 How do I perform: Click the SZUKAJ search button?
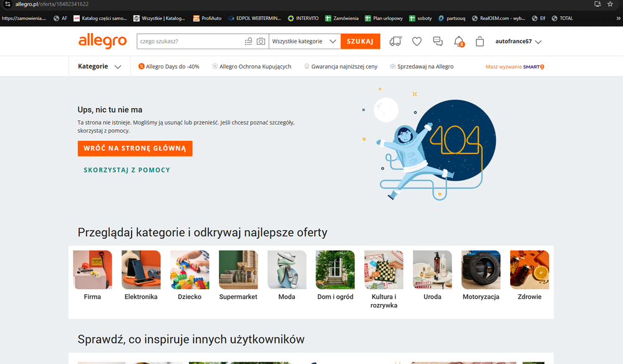[x=360, y=41]
